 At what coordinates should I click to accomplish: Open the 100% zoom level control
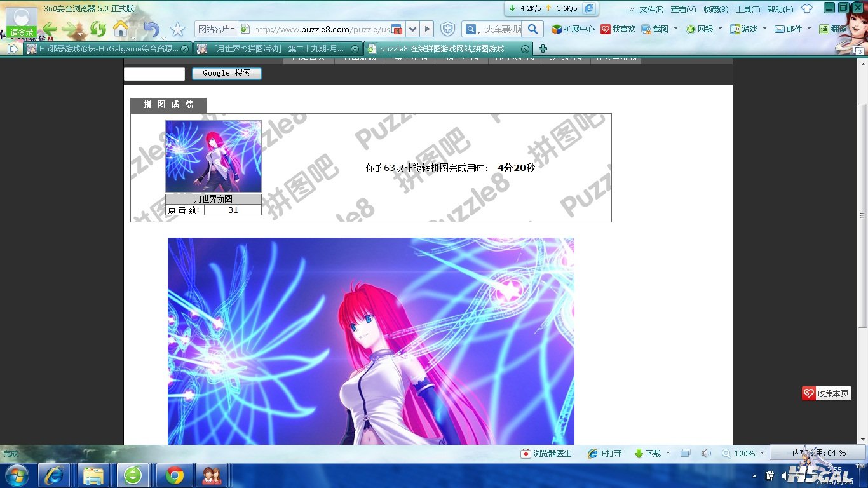pos(743,453)
